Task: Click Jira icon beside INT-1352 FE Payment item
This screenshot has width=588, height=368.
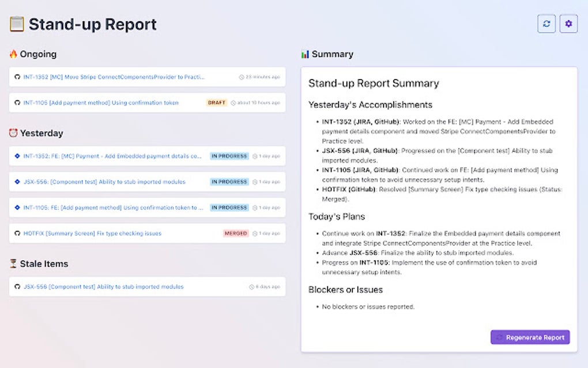Action: (17, 156)
